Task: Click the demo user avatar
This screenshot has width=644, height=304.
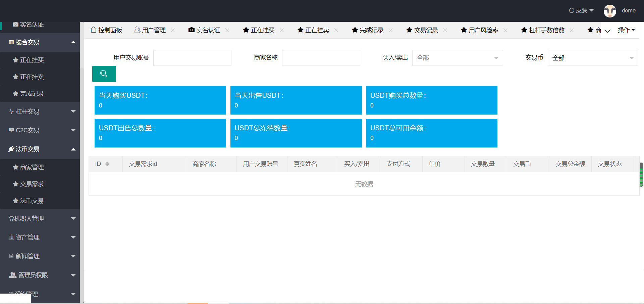Action: (609, 11)
